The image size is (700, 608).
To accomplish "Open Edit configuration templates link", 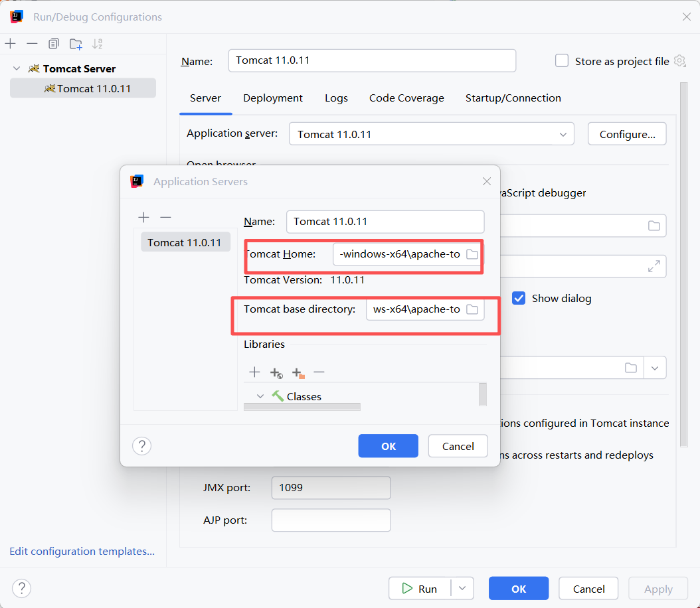I will [x=82, y=551].
